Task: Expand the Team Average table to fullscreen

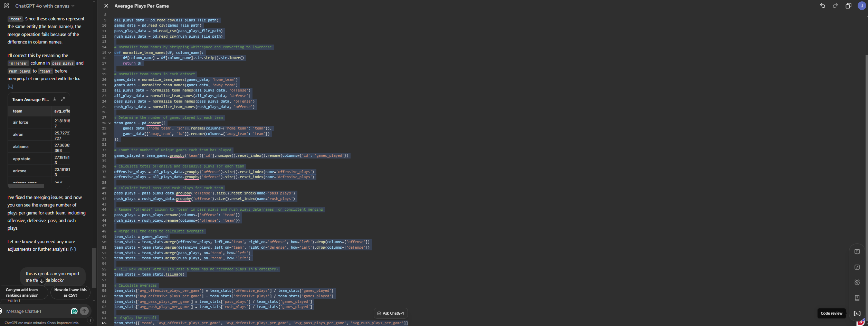Action: pos(63,99)
